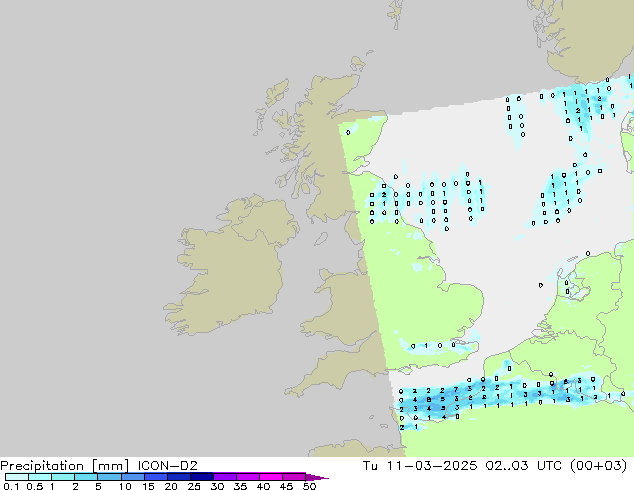Click the '40' legend scale value
This screenshot has height=490, width=634.
(263, 486)
